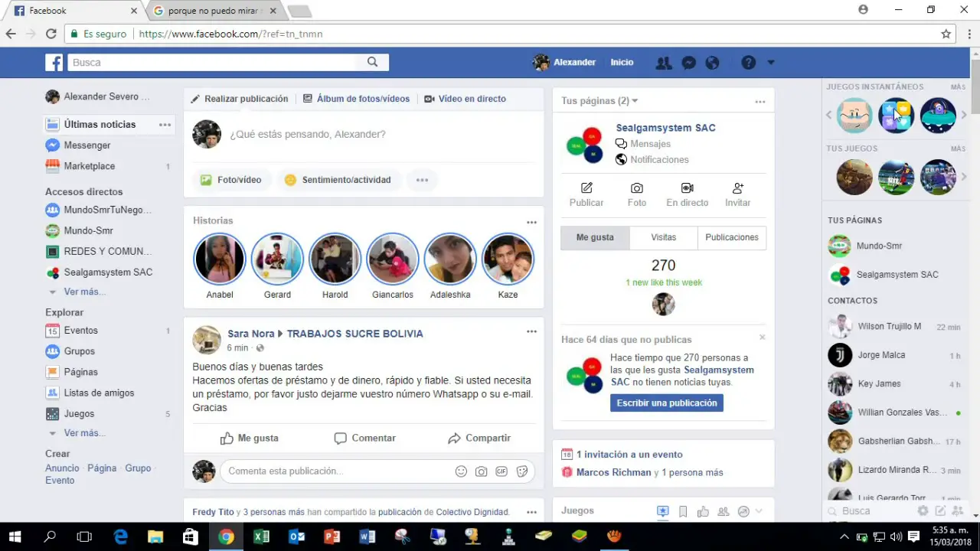980x551 pixels.
Task: Like the Sara Nora post
Action: click(250, 439)
